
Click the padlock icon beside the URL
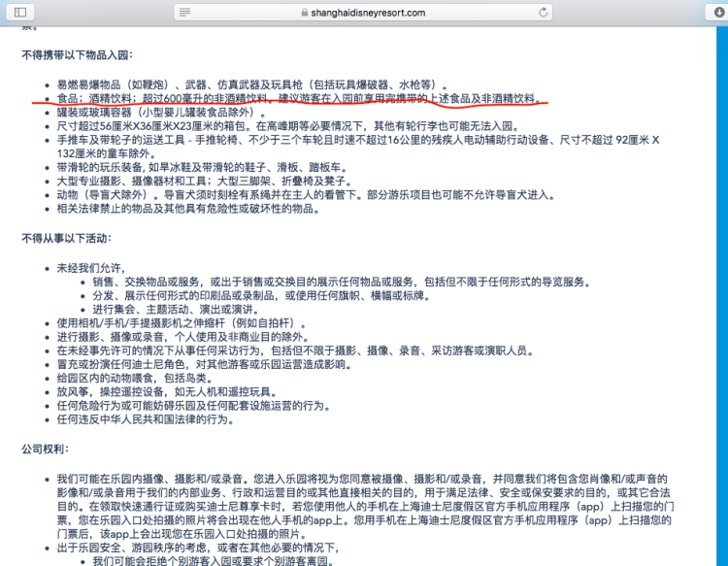(x=304, y=13)
